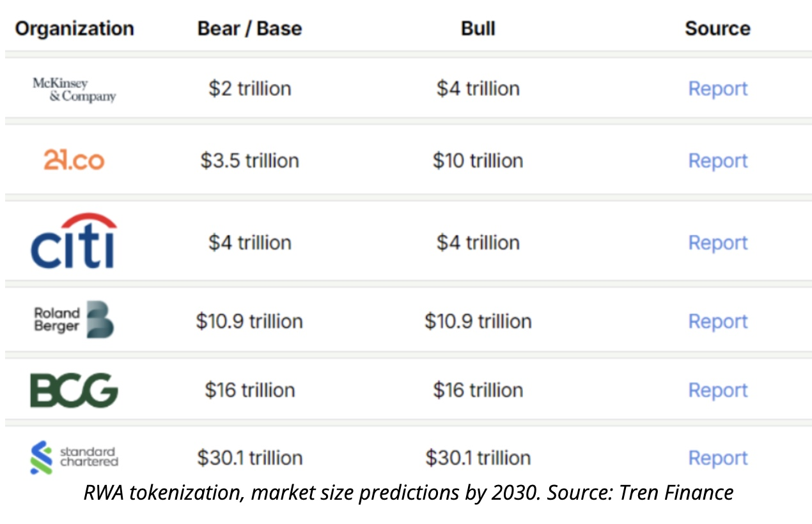The image size is (812, 524).
Task: Click the 21.co orange logo
Action: (74, 160)
